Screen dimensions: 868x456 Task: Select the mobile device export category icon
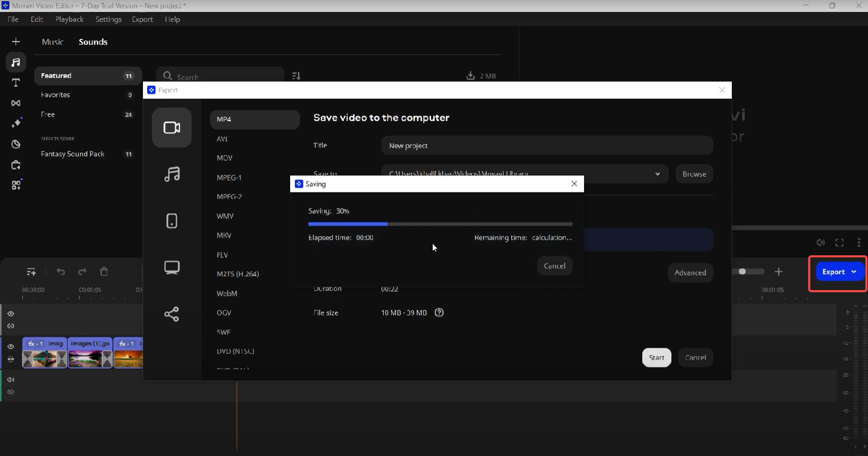pos(172,221)
